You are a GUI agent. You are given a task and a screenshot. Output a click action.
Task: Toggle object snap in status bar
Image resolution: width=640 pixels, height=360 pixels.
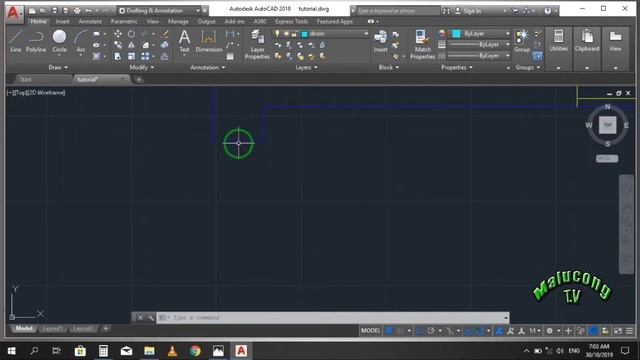(x=480, y=331)
